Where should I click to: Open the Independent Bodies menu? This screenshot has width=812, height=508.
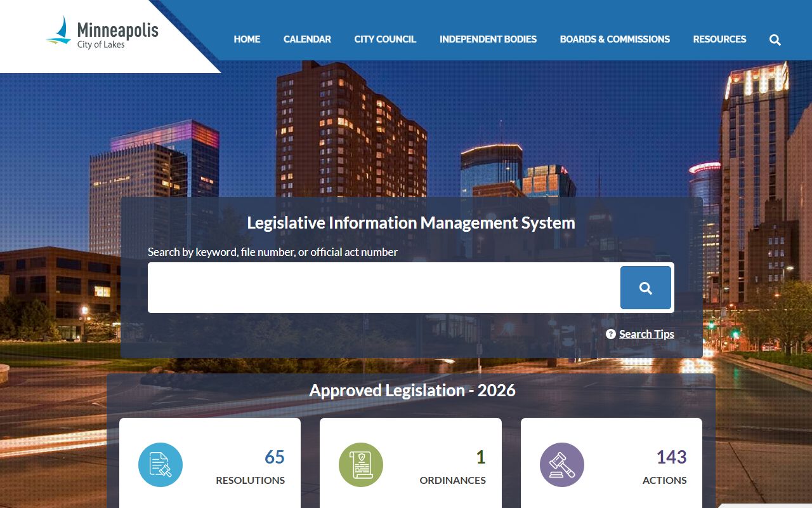[488, 39]
